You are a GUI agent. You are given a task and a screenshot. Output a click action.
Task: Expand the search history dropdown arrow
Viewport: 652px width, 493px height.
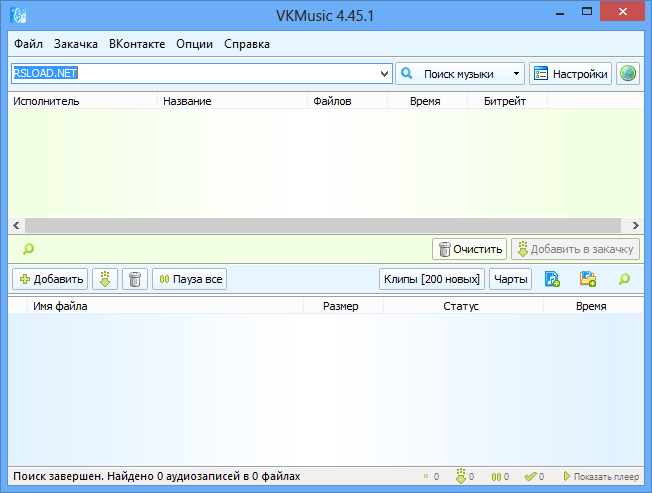385,74
